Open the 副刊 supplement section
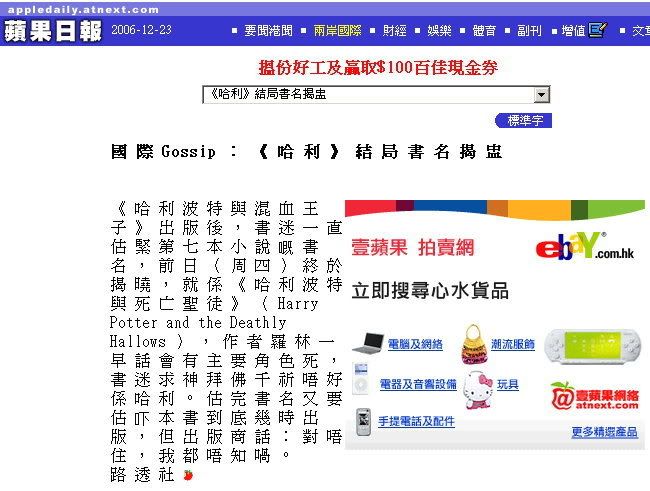 coord(529,30)
